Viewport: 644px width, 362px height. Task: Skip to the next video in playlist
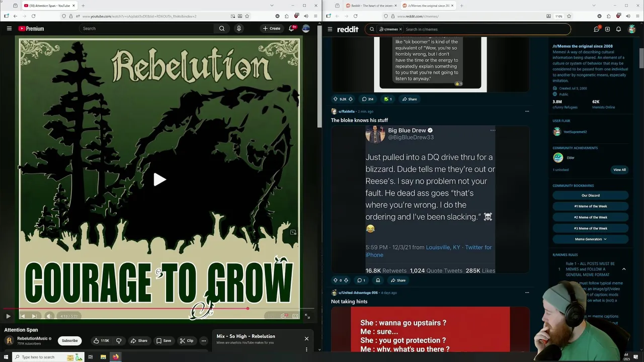(34, 316)
